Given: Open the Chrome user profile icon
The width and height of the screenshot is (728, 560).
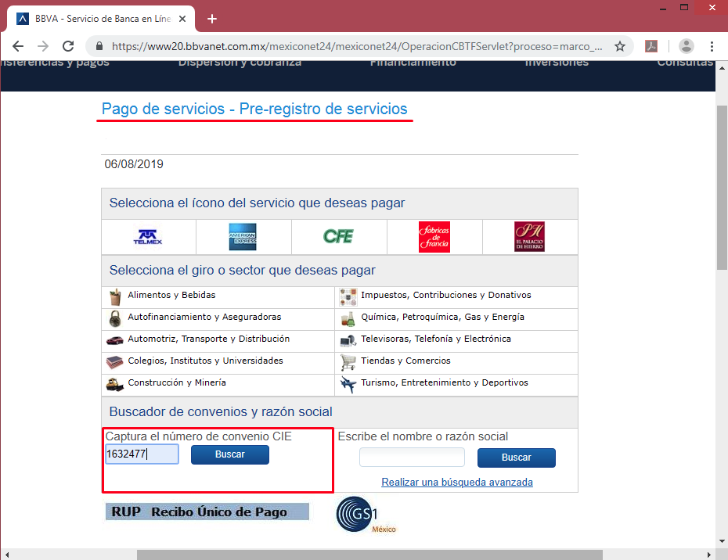Looking at the screenshot, I should point(686,46).
